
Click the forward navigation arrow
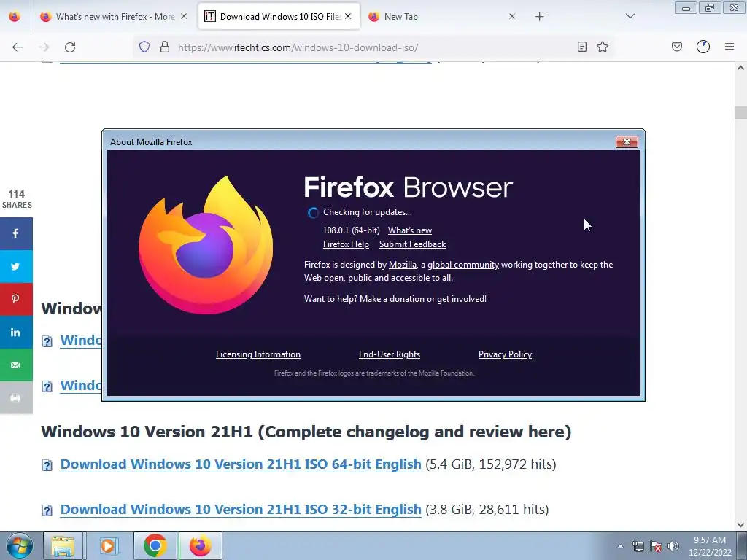(44, 47)
